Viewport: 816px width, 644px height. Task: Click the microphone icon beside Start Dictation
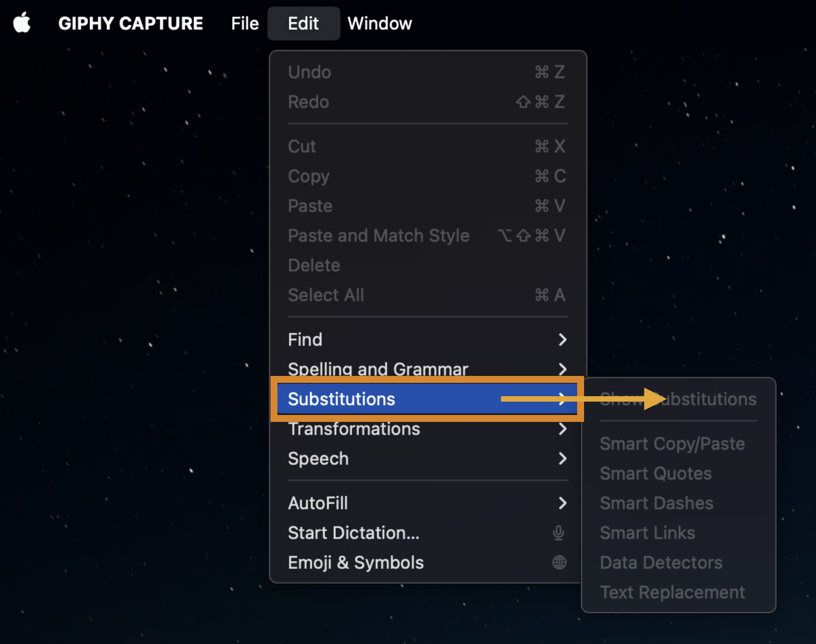click(x=558, y=533)
